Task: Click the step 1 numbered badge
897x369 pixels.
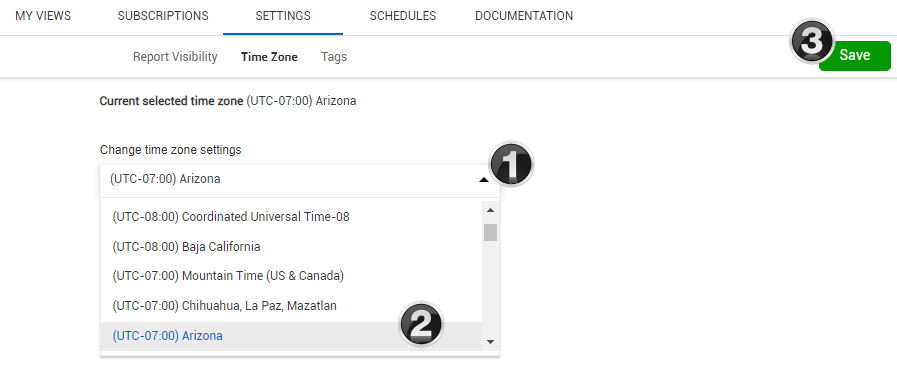Action: click(x=511, y=165)
